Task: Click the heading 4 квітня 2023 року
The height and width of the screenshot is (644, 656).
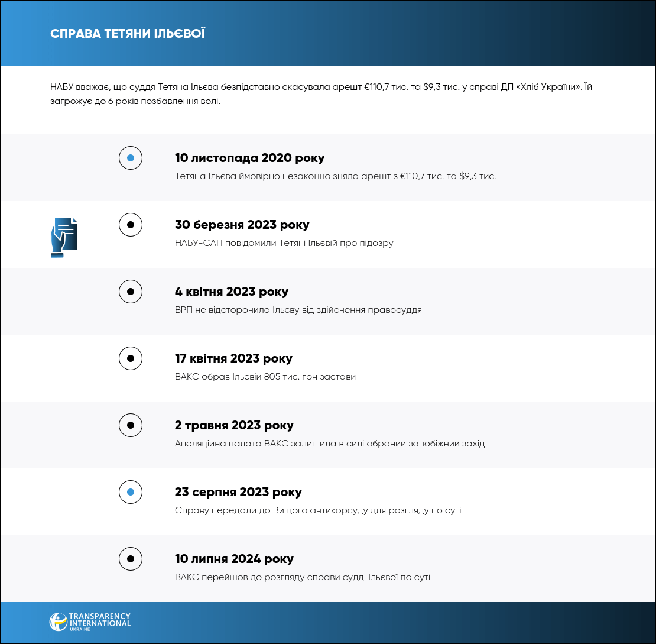Action: (x=232, y=292)
